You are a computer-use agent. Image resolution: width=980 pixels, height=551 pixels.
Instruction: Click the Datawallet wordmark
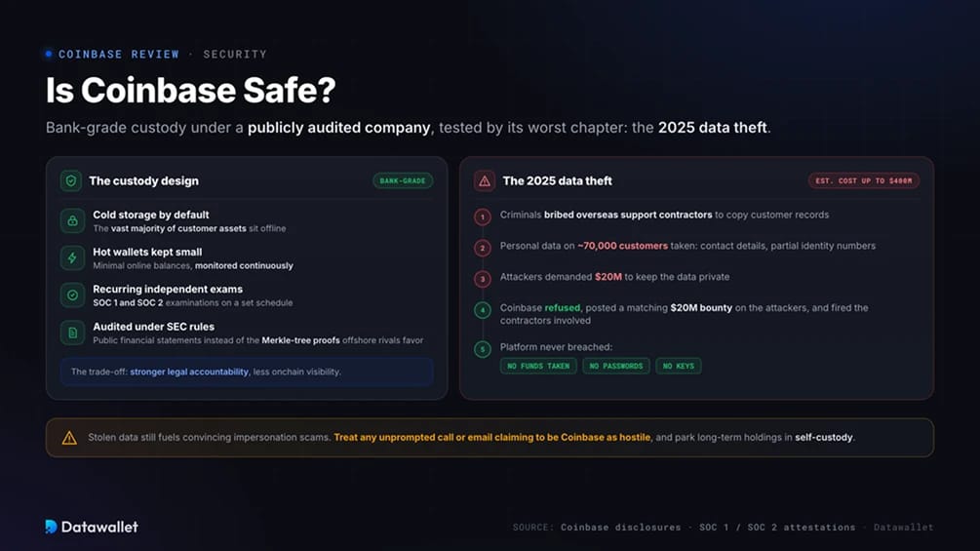point(99,527)
